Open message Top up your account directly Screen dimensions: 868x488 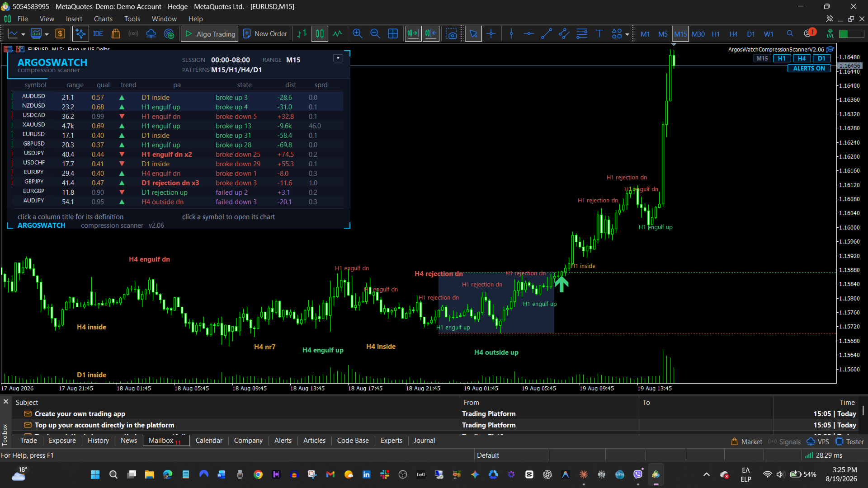[x=104, y=425]
